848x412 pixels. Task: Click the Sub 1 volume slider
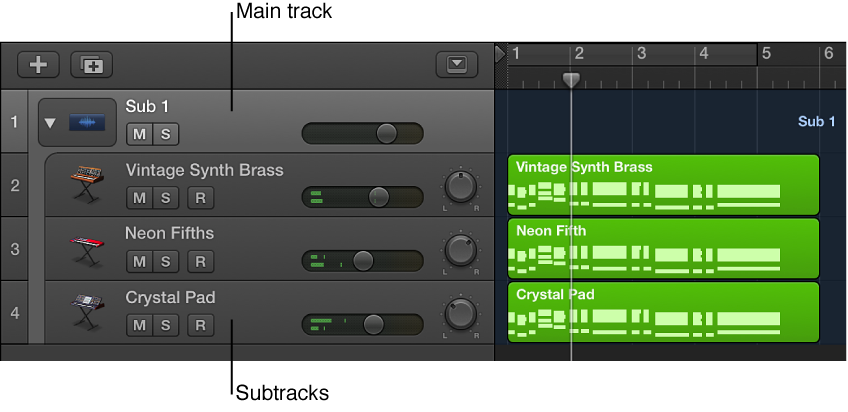362,134
